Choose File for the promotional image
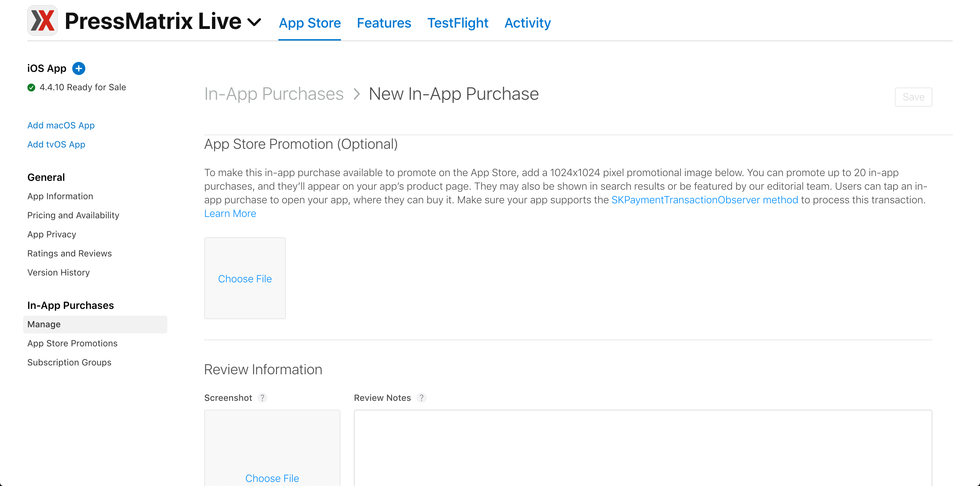 tap(245, 279)
